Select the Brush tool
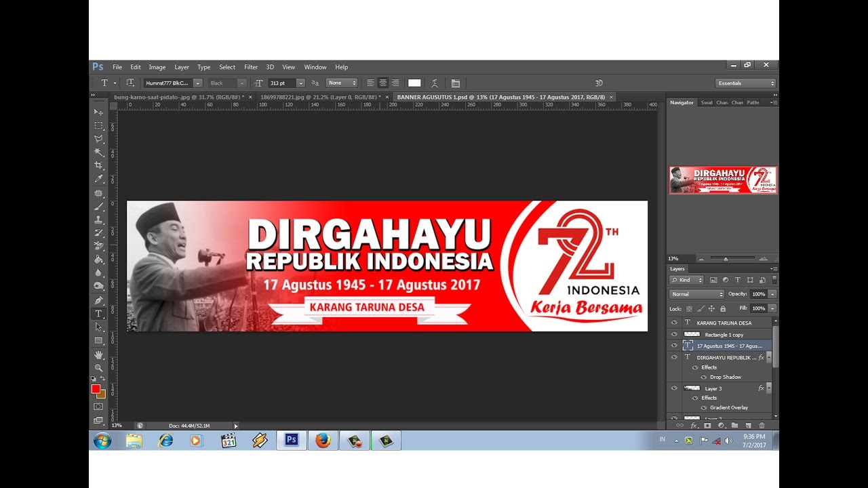The image size is (868, 488). click(x=98, y=207)
